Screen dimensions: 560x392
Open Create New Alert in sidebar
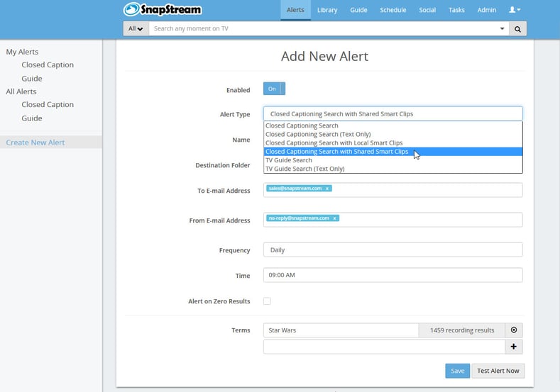35,142
